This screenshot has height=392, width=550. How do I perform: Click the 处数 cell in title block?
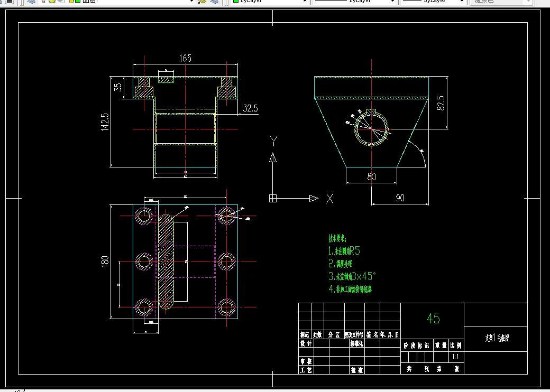pos(317,334)
